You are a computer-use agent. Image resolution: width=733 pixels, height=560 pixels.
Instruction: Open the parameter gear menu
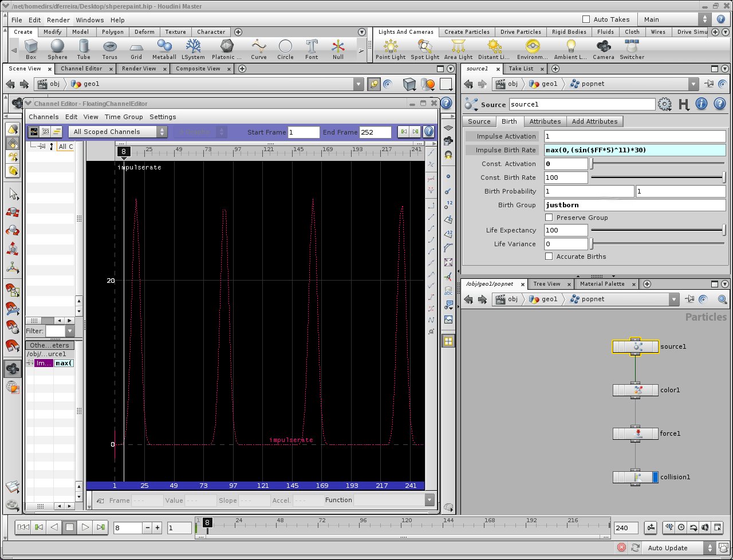pos(665,104)
